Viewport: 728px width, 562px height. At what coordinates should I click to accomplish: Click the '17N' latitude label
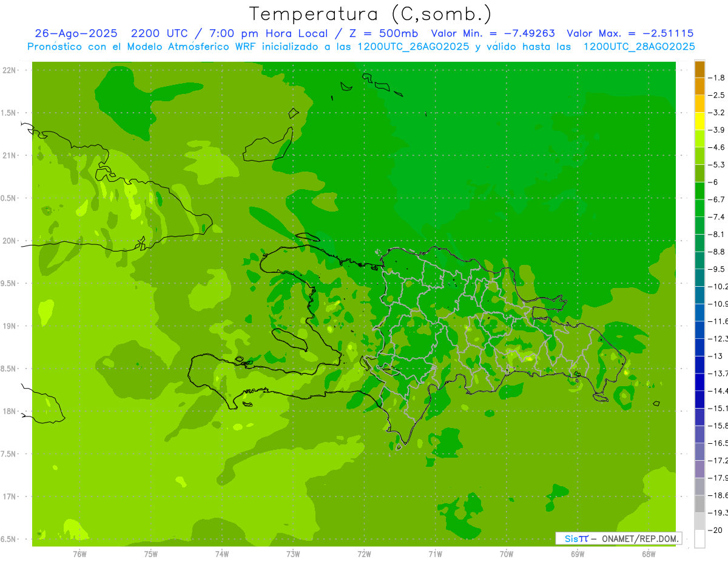click(x=8, y=497)
